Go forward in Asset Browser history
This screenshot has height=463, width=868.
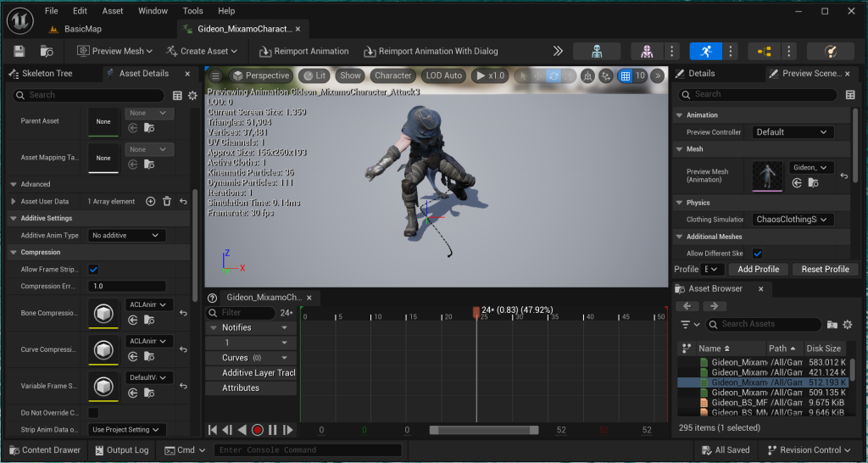click(714, 306)
